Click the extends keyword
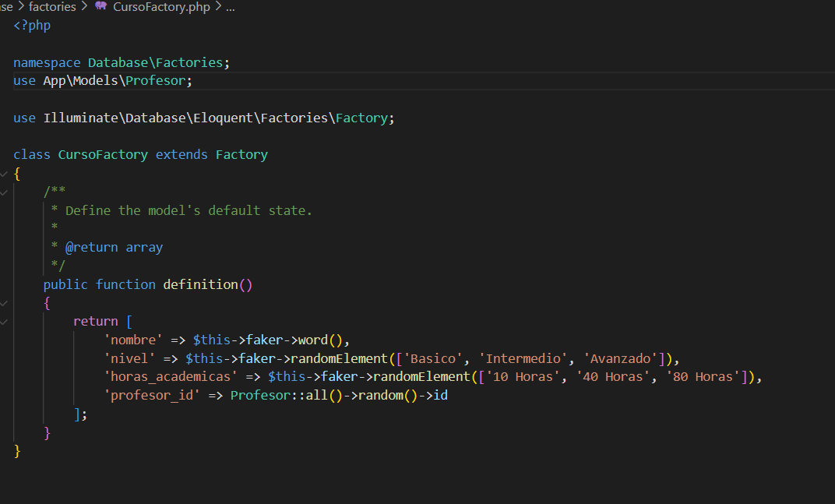The image size is (835, 504). point(181,154)
